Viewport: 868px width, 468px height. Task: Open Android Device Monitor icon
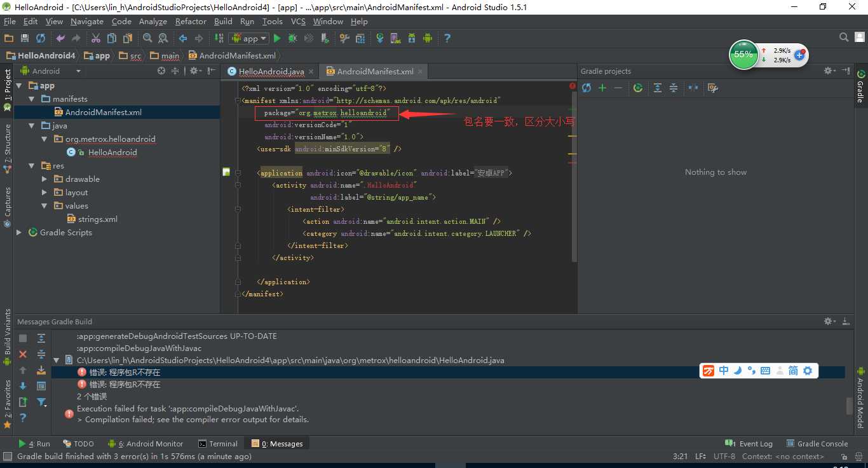tap(427, 38)
